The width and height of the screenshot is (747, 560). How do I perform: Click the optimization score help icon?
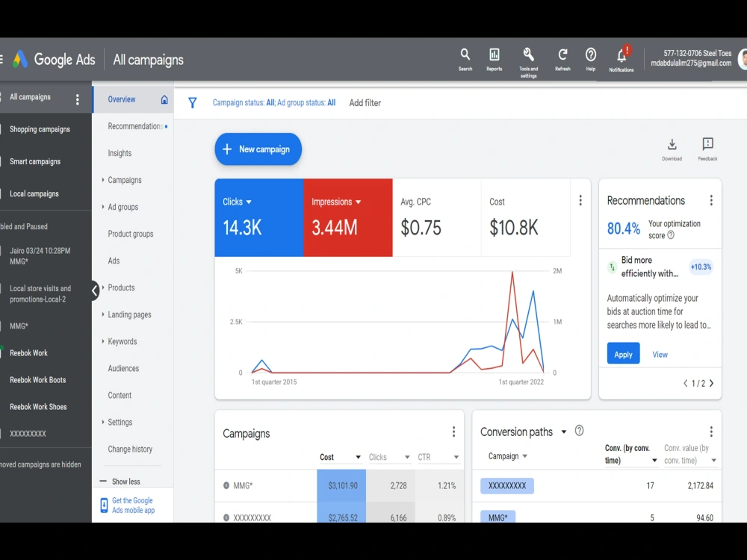[x=671, y=235]
